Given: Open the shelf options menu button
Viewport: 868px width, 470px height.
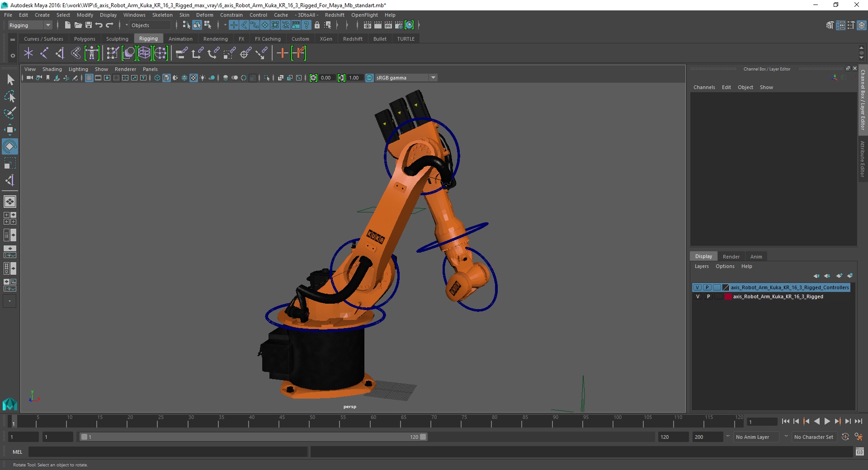Looking at the screenshot, I should click(13, 56).
